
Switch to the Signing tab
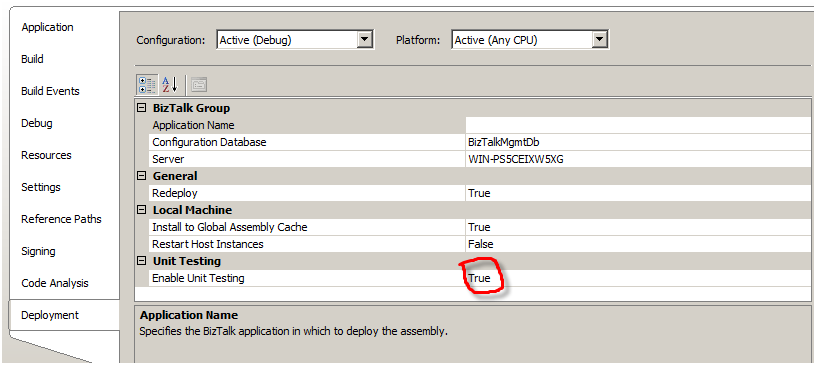(x=39, y=251)
